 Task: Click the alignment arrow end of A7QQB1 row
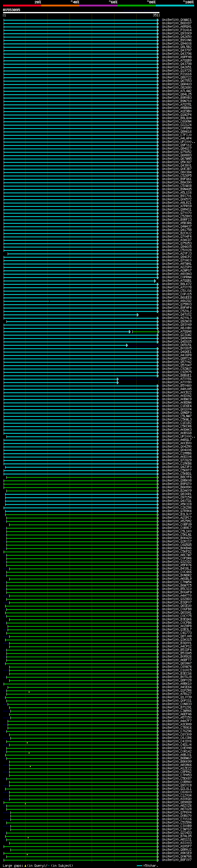(x=155, y=281)
